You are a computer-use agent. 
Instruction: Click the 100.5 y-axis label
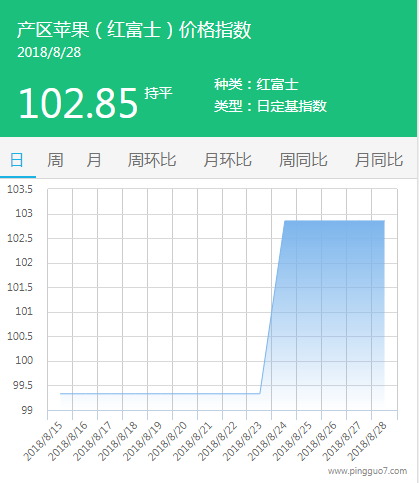[x=20, y=336]
